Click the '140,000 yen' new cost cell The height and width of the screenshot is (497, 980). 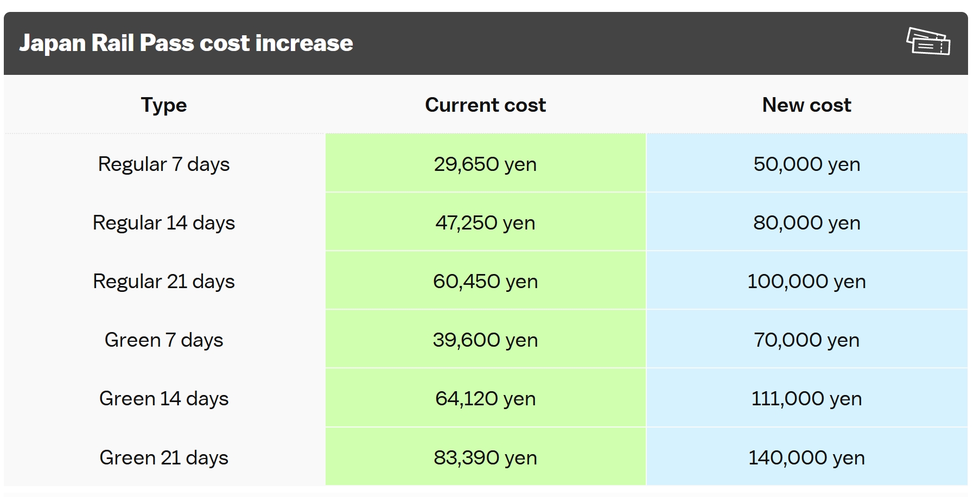pyautogui.click(x=806, y=457)
